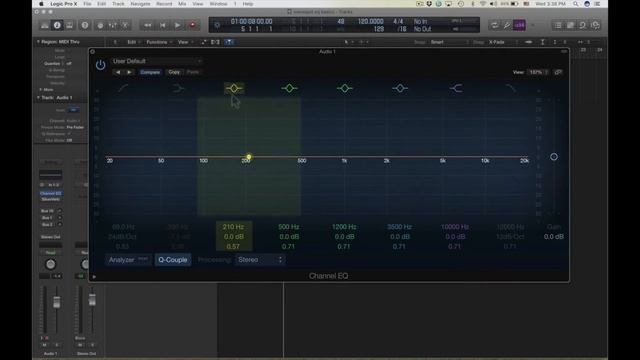Screen dimensions: 640x360
Task: Toggle the Inspector button in control bar
Action: click(57, 25)
